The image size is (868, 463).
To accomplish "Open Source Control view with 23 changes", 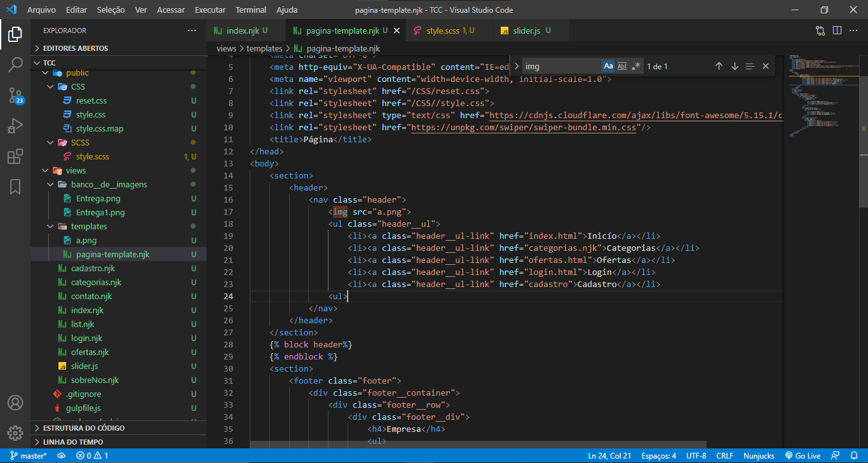I will pos(15,96).
